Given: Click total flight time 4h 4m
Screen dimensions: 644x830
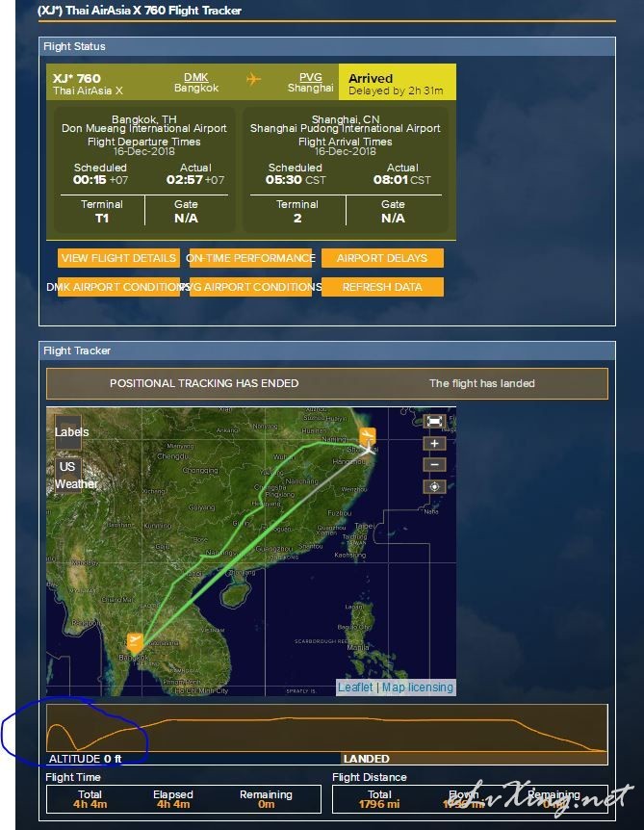Looking at the screenshot, I should tap(90, 804).
